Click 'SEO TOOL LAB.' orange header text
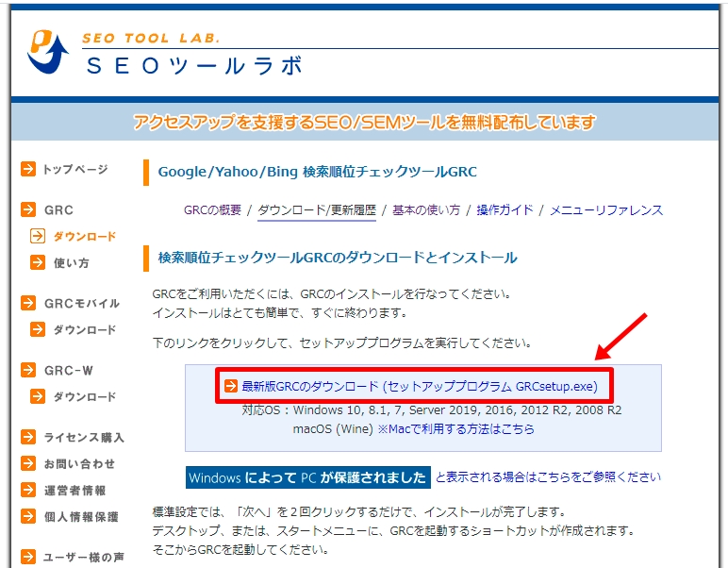 click(x=151, y=38)
